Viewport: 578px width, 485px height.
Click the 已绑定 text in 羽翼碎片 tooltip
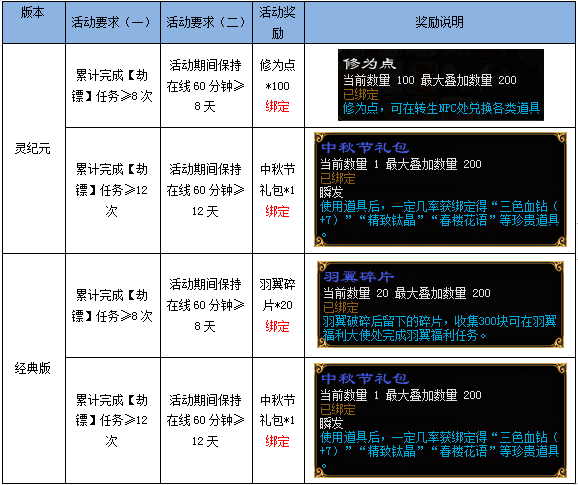coord(341,307)
